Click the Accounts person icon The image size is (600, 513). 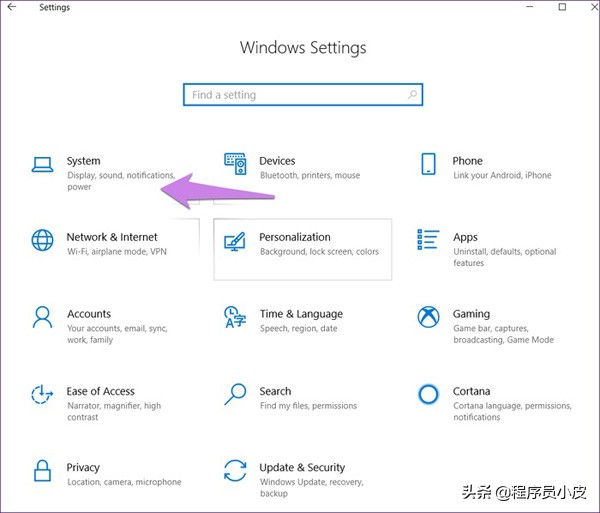(x=42, y=317)
